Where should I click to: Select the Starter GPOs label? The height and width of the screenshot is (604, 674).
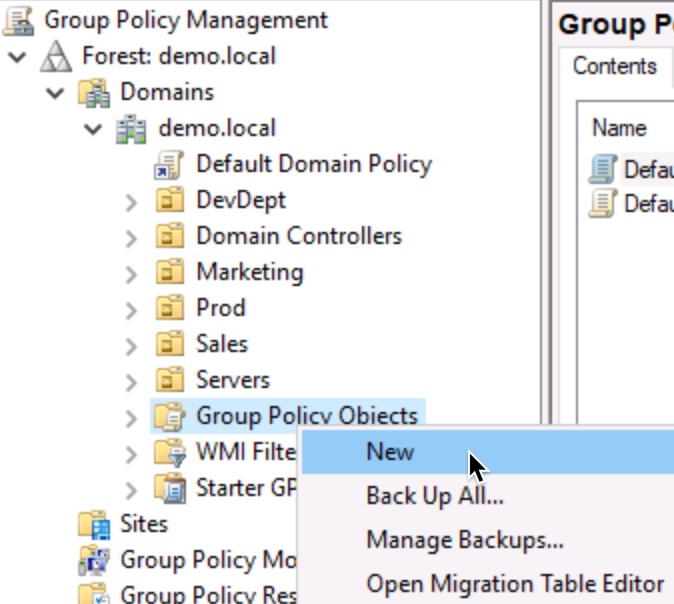click(x=246, y=488)
